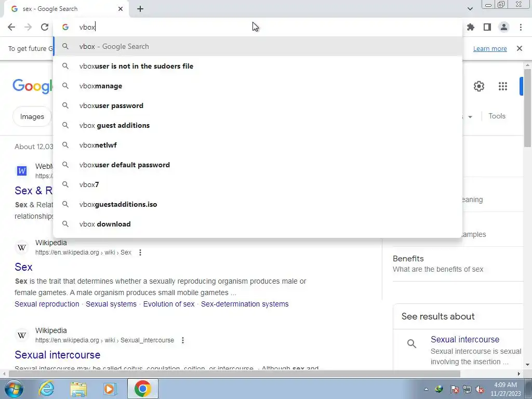Open the Chrome profile avatar
The image size is (532, 399).
pos(504,27)
